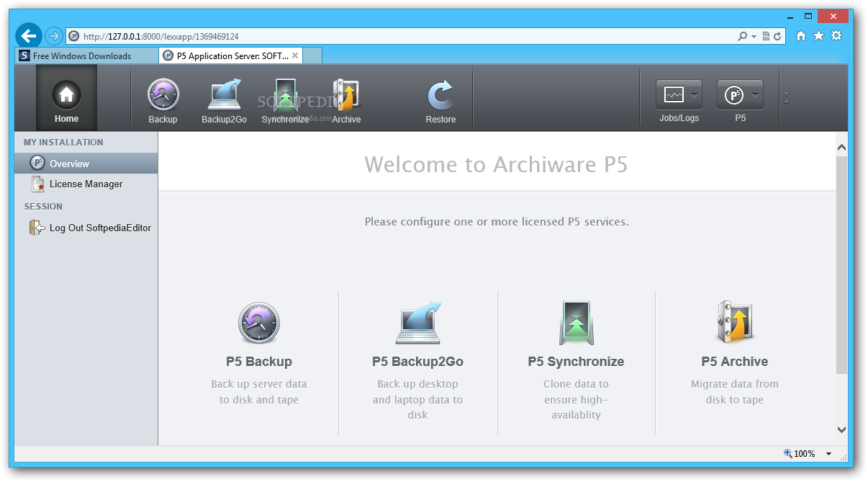Click the Log Out door icon
The width and height of the screenshot is (868, 482).
(x=37, y=228)
